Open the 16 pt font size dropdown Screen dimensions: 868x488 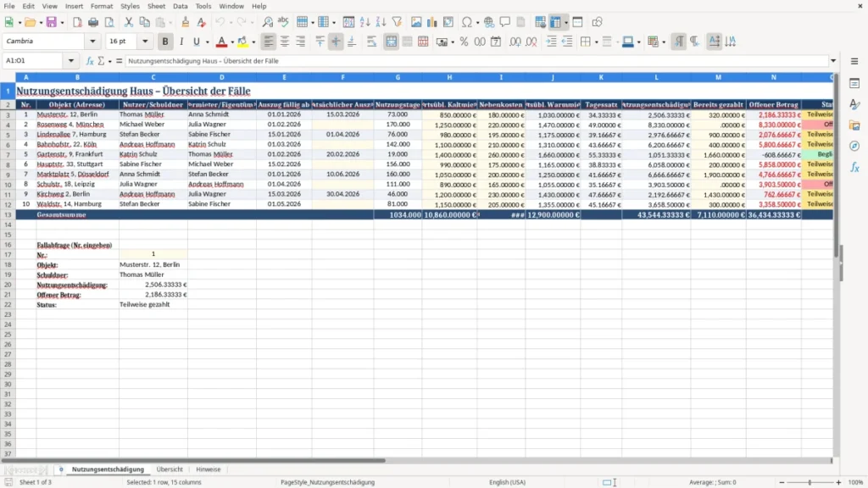pos(145,41)
